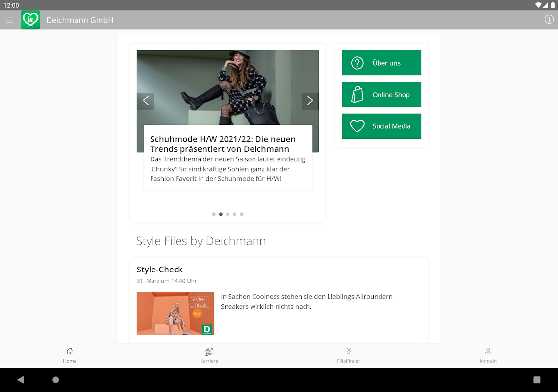The image size is (558, 392).
Task: Tap the green heart app logo
Action: click(30, 20)
